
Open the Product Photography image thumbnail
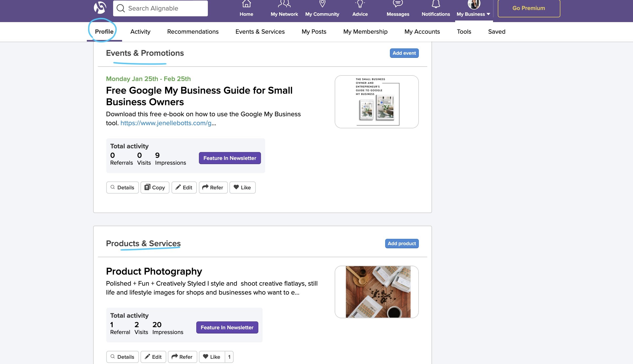click(376, 291)
